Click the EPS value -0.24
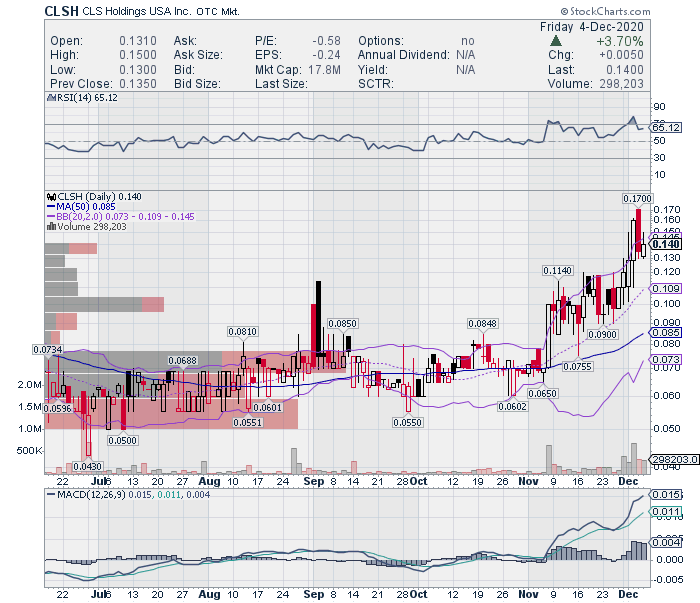This screenshot has width=700, height=603. pos(326,55)
